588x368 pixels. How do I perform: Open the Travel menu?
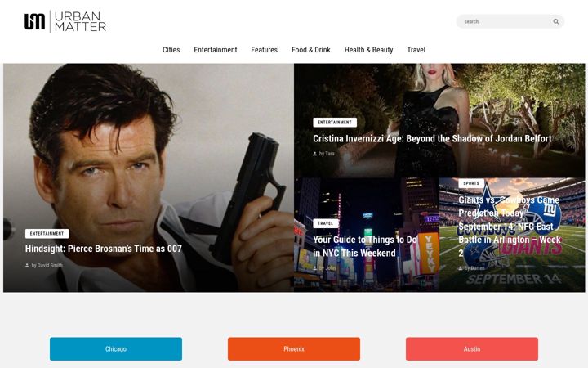point(416,50)
